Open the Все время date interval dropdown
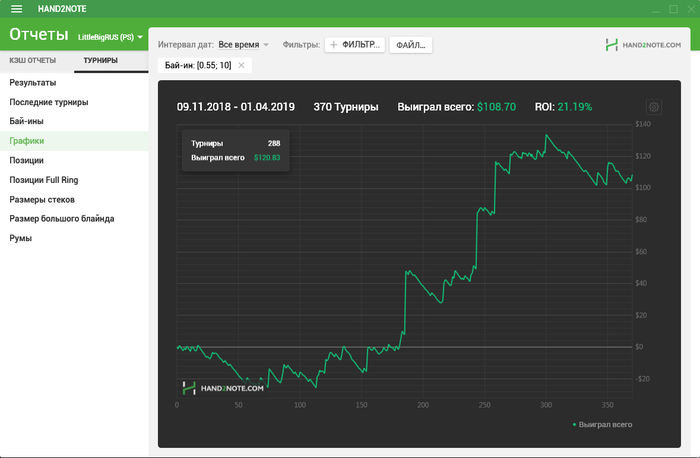The height and width of the screenshot is (458, 700). click(x=243, y=45)
